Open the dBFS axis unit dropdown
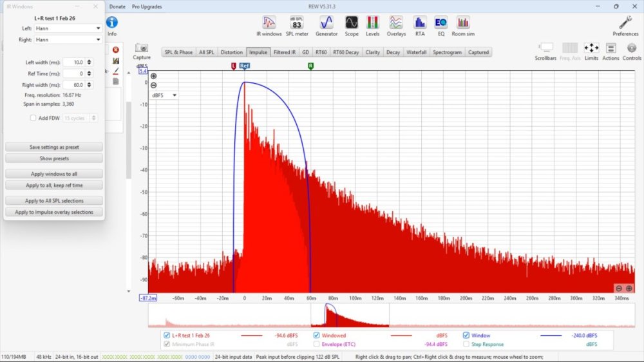 164,95
